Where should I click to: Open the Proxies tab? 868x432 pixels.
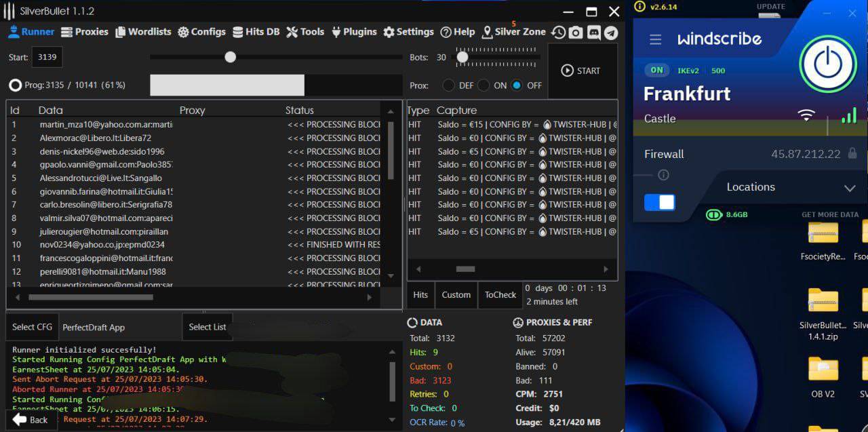[85, 32]
